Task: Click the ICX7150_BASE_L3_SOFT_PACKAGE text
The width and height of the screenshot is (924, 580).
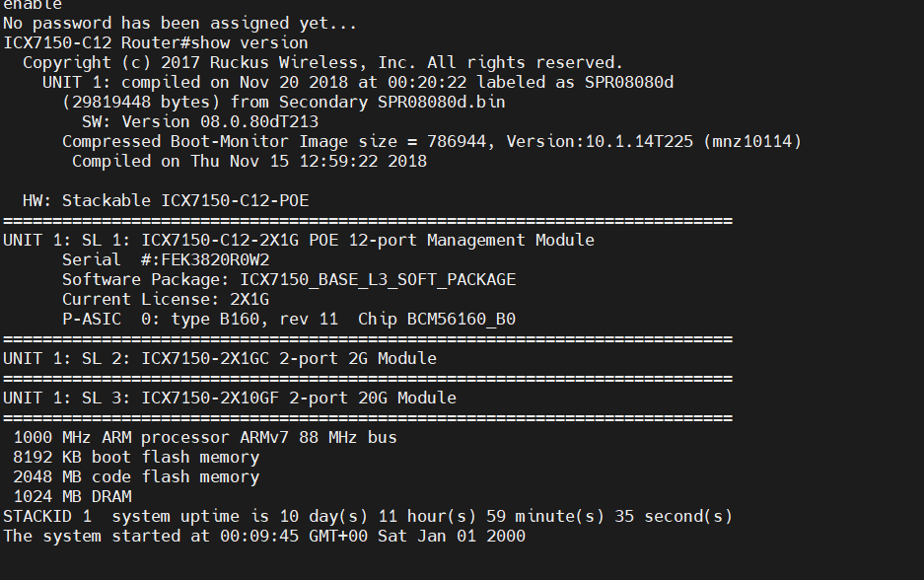Action: [378, 279]
